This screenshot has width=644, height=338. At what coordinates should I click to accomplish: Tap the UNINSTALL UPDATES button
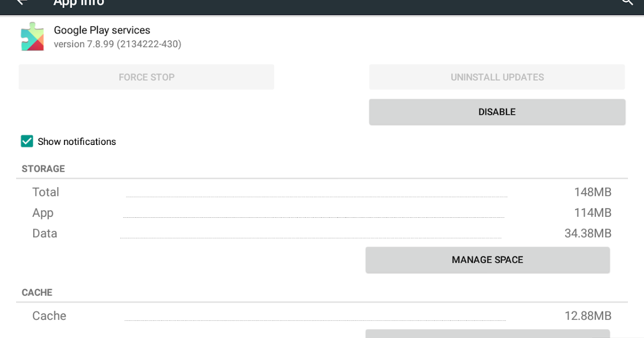point(497,77)
